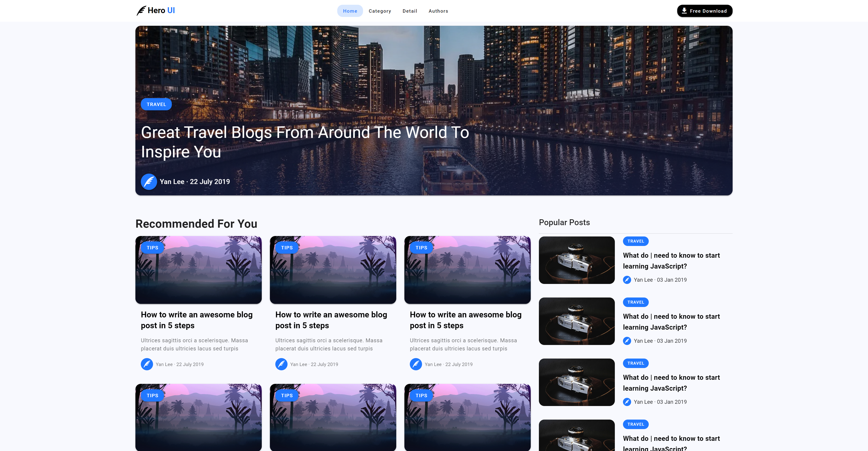The height and width of the screenshot is (451, 868).
Task: Click Yan Lee's avatar on the hero banner
Action: (x=149, y=182)
